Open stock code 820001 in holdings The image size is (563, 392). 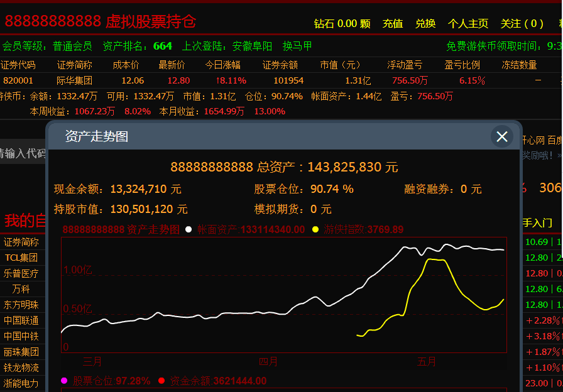[x=18, y=80]
